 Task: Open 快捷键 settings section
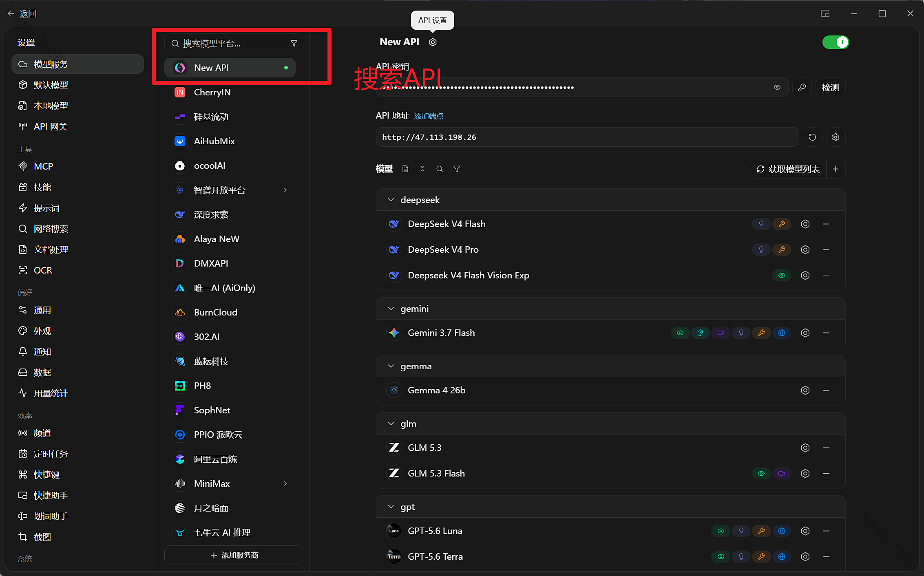click(77, 474)
